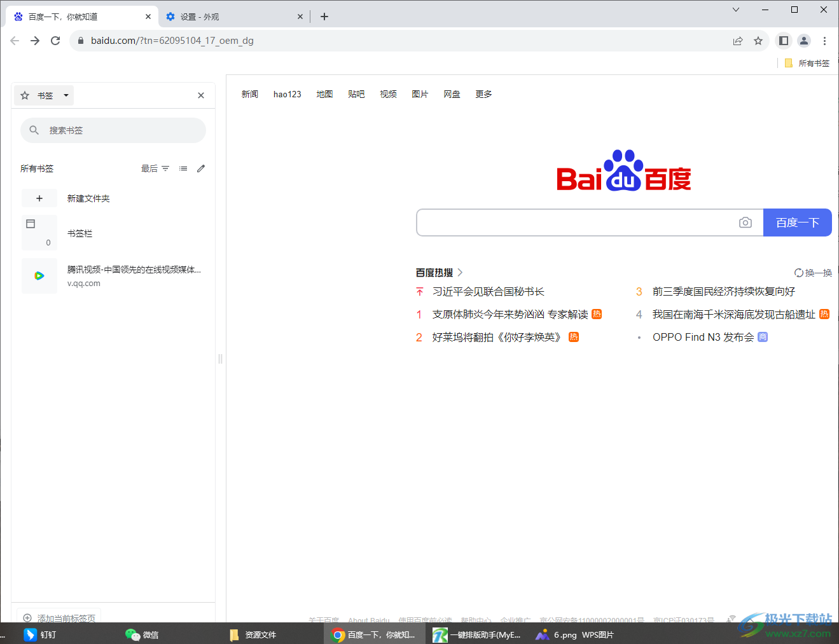Click the pencil edit bookmarks icon
Viewport: 839px width, 644px height.
(201, 168)
